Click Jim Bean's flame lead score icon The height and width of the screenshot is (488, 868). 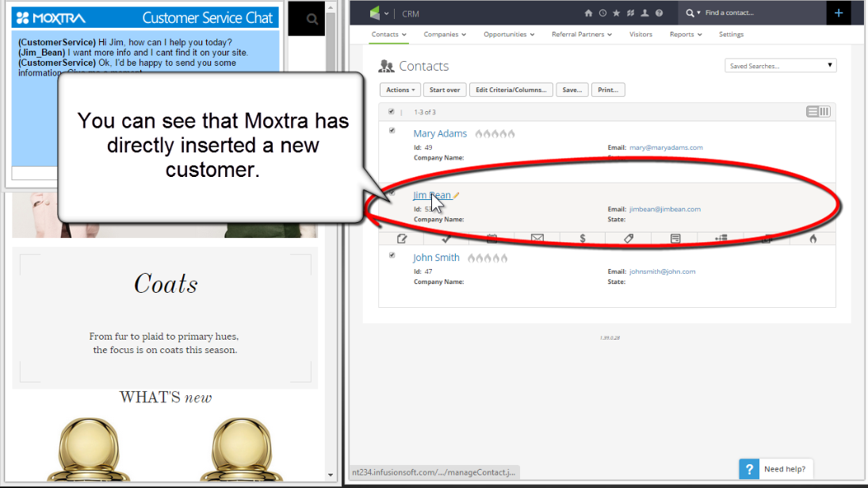[813, 239]
